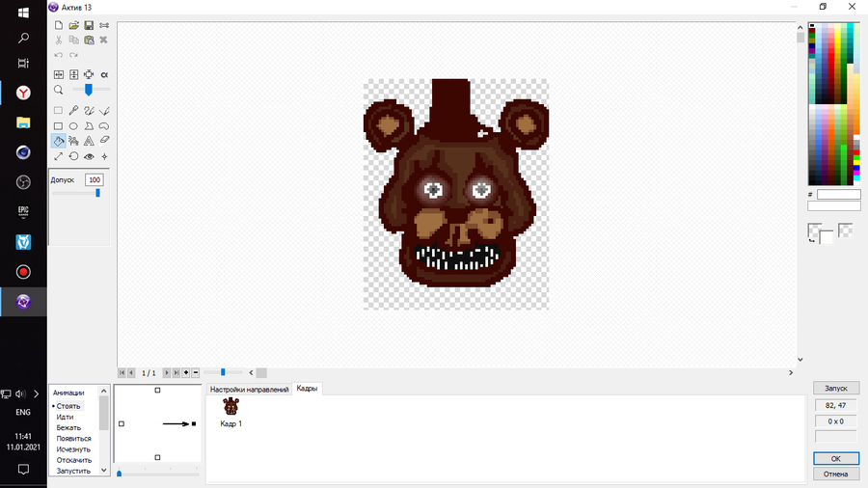Screen dimensions: 868x488
Task: Flip the image vertically
Action: (x=73, y=74)
